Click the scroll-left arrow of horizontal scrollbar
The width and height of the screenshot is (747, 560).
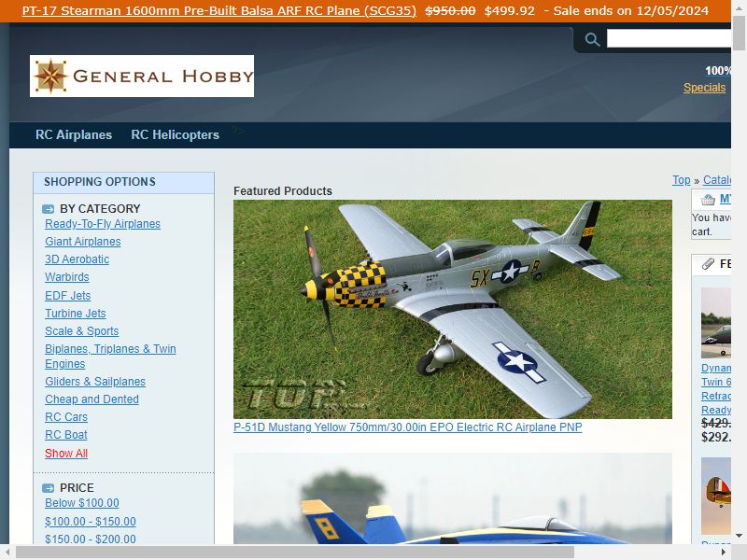[7, 553]
